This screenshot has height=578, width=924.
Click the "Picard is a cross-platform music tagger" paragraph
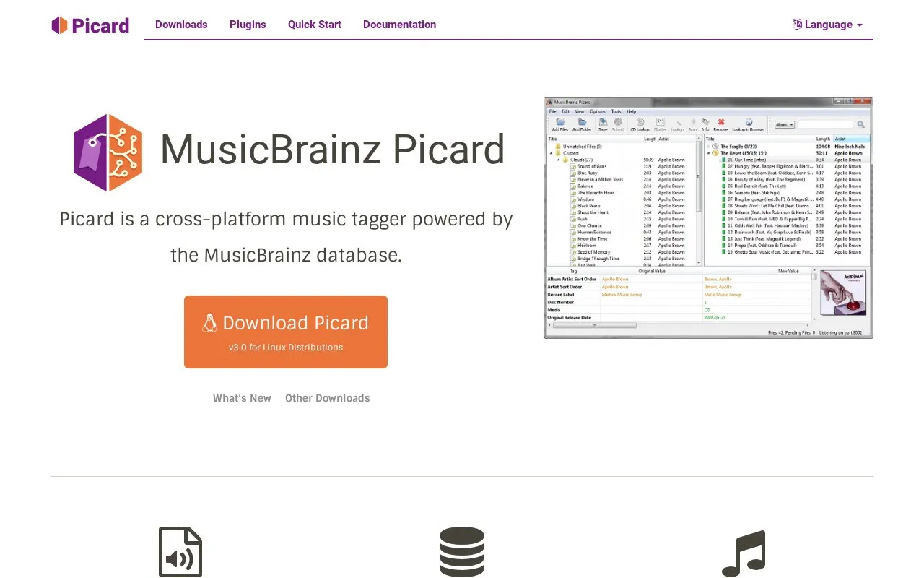pyautogui.click(x=286, y=237)
